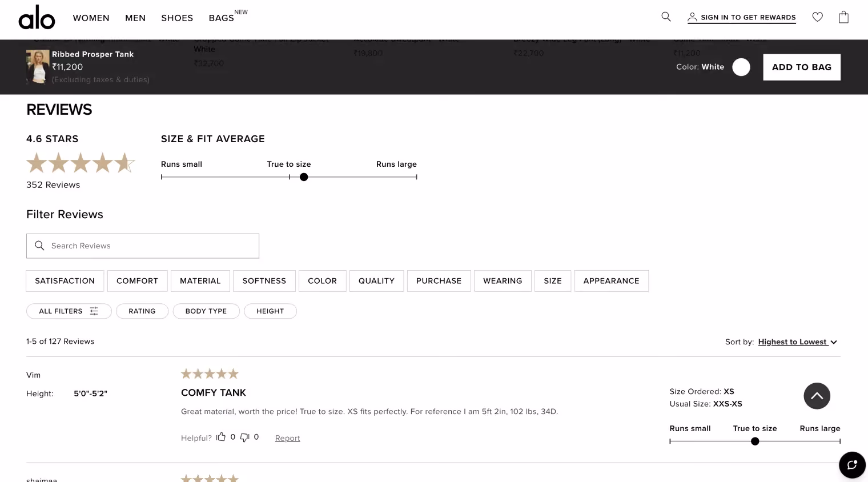Viewport: 868px width, 482px height.
Task: Expand the RATING filter dropdown
Action: (142, 311)
